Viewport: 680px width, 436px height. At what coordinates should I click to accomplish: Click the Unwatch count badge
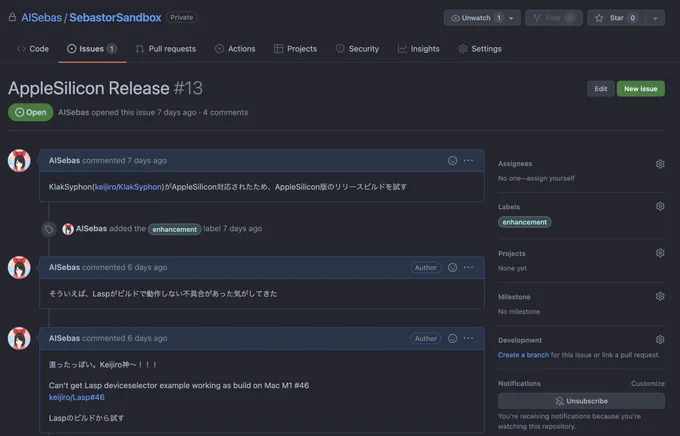[499, 18]
